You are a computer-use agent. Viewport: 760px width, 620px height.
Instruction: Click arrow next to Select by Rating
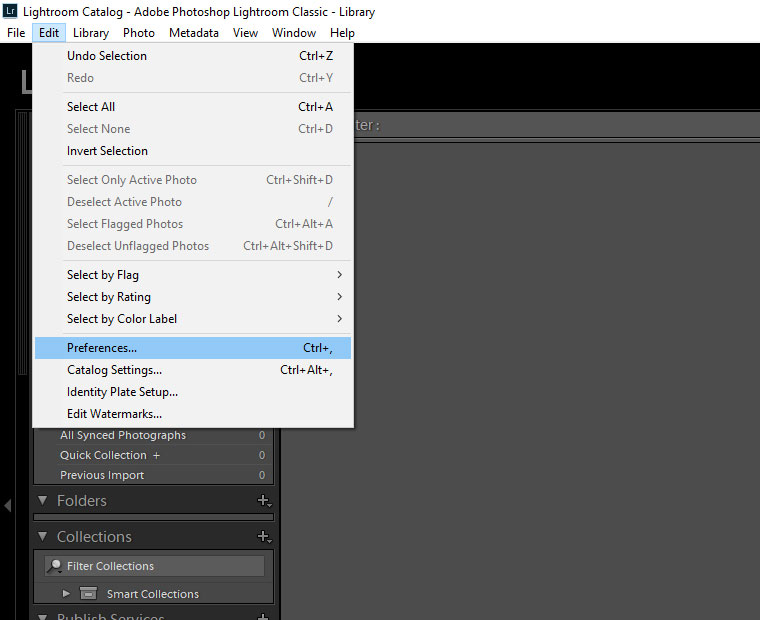click(x=339, y=297)
